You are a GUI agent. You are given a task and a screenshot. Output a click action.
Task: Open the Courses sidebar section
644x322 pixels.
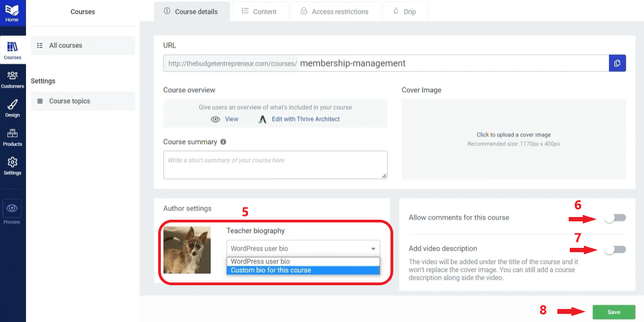(x=12, y=50)
